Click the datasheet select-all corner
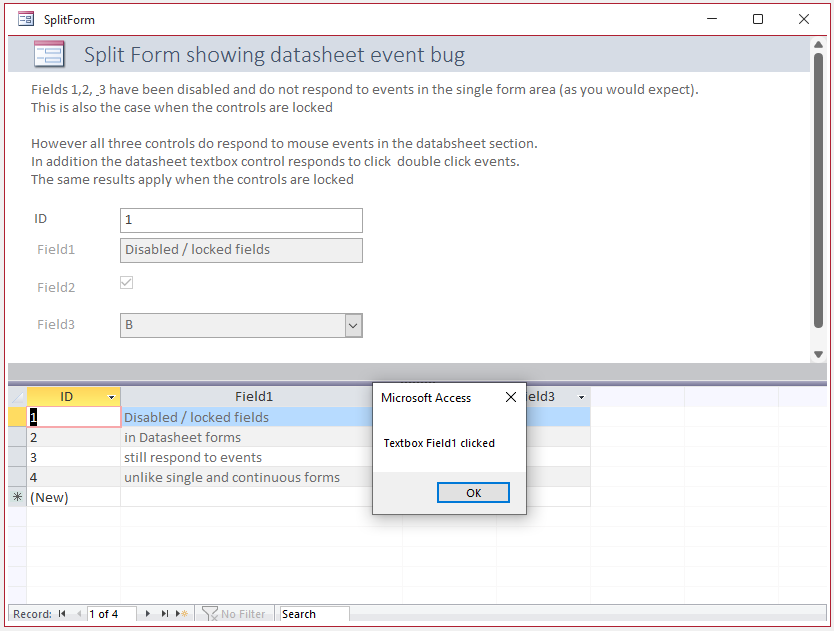Screen dimensions: 834x631 (18, 397)
